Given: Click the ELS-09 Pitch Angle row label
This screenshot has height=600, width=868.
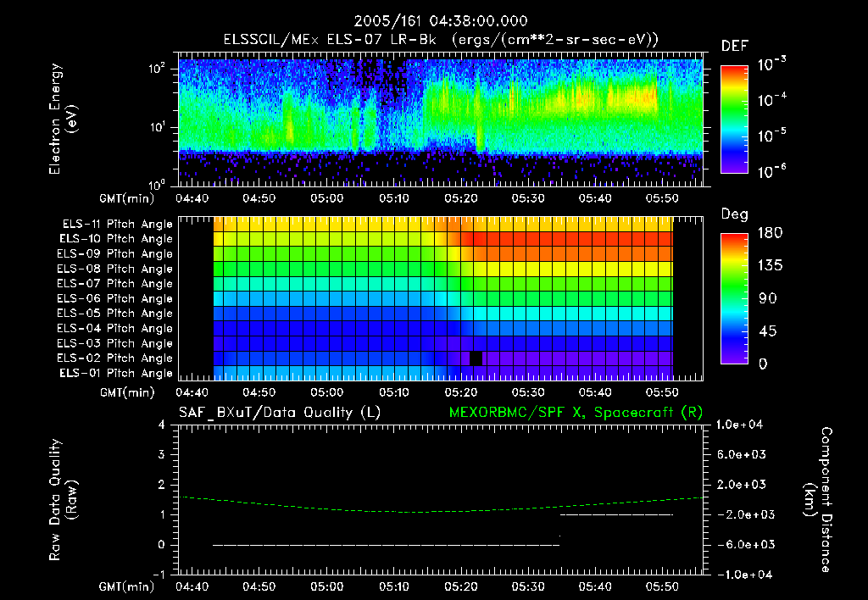Looking at the screenshot, I should click(115, 253).
